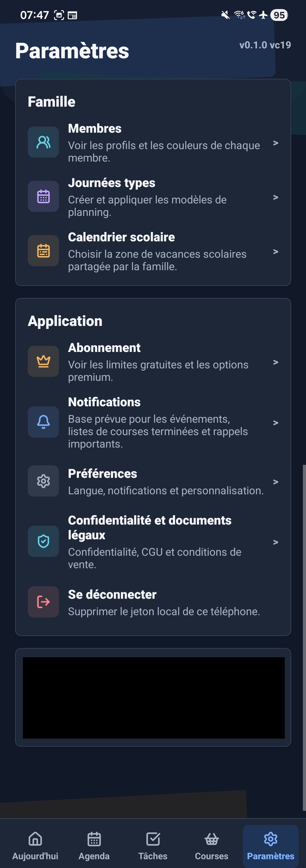Open Notifications via right chevron
The height and width of the screenshot is (868, 306).
point(276,423)
